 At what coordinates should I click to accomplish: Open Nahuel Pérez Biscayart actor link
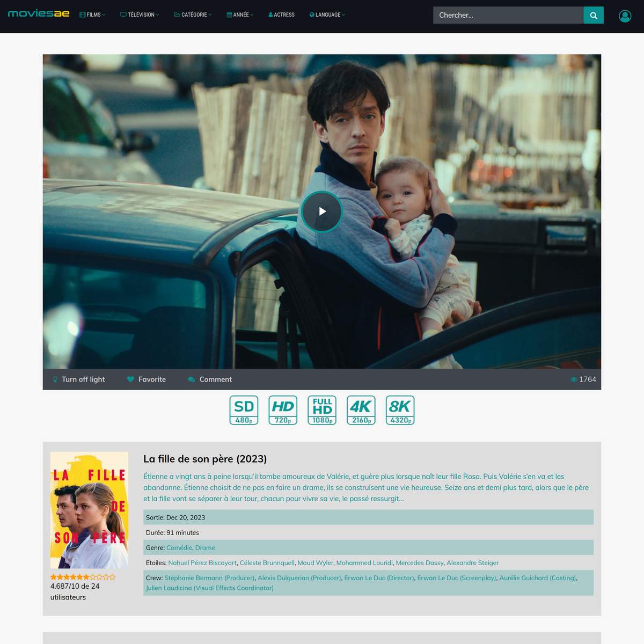click(202, 563)
